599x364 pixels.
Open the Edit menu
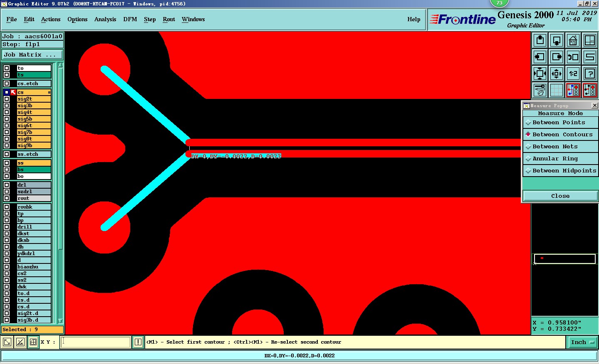coord(29,19)
